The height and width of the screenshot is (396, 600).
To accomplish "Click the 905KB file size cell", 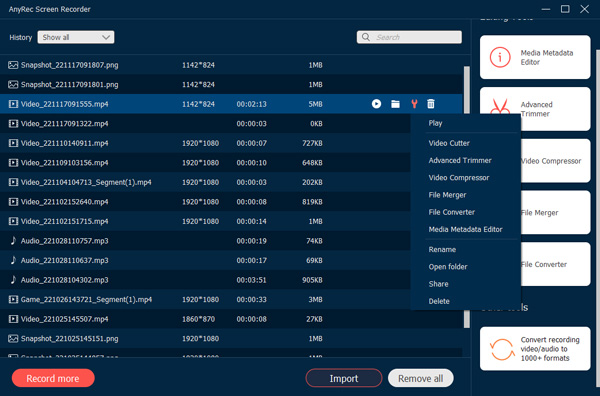I will (x=312, y=280).
